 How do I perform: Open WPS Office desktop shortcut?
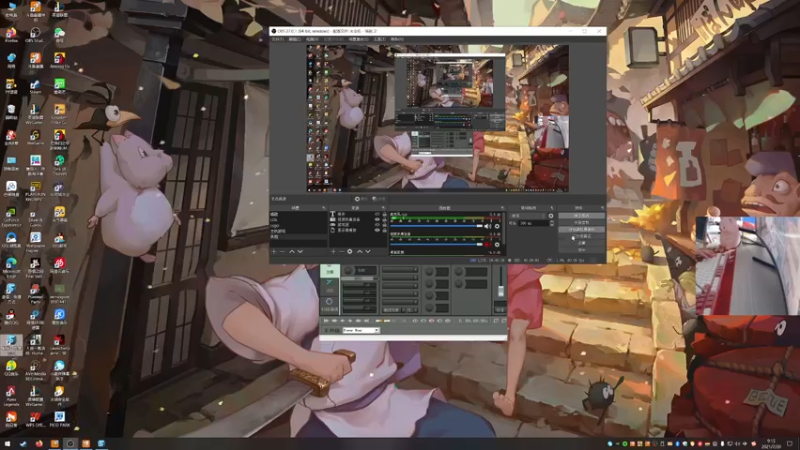(x=35, y=419)
